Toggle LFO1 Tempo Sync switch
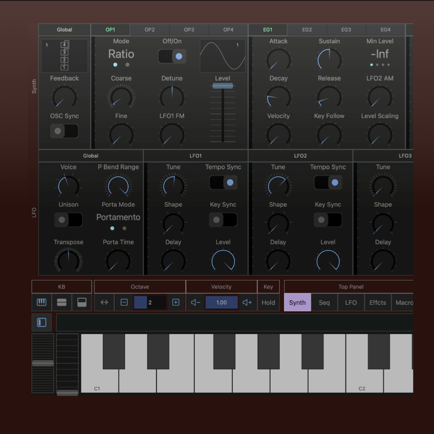This screenshot has width=434, height=434. [223, 182]
